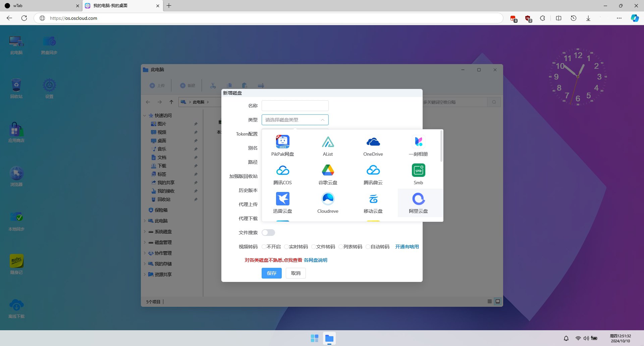Toggle the 文件搜索 switch
Image resolution: width=644 pixels, height=346 pixels.
point(268,233)
